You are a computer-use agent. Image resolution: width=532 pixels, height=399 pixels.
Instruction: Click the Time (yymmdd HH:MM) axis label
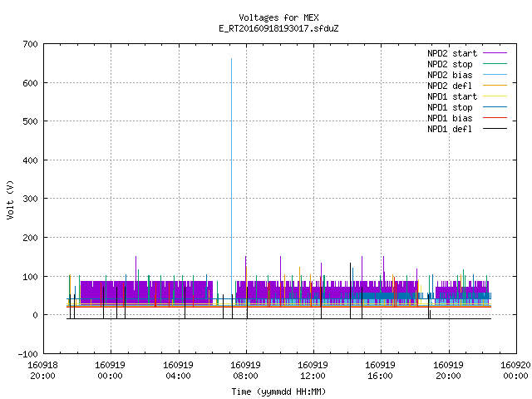(278, 392)
